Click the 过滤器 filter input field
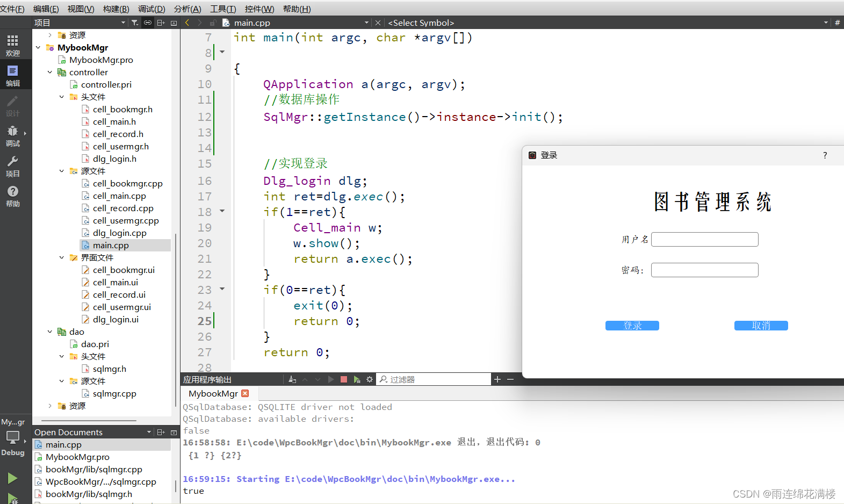This screenshot has height=504, width=844. coord(434,379)
